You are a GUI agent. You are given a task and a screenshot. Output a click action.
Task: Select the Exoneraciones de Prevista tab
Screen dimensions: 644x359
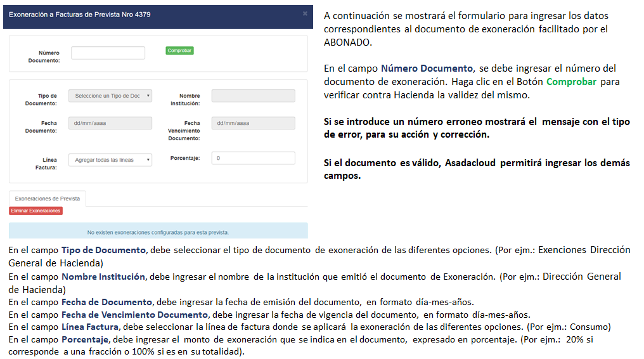[x=48, y=199]
